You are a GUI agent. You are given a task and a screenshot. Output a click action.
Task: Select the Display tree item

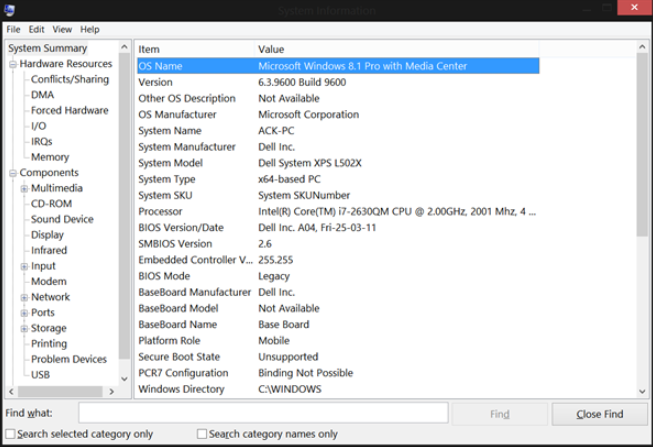pos(47,235)
